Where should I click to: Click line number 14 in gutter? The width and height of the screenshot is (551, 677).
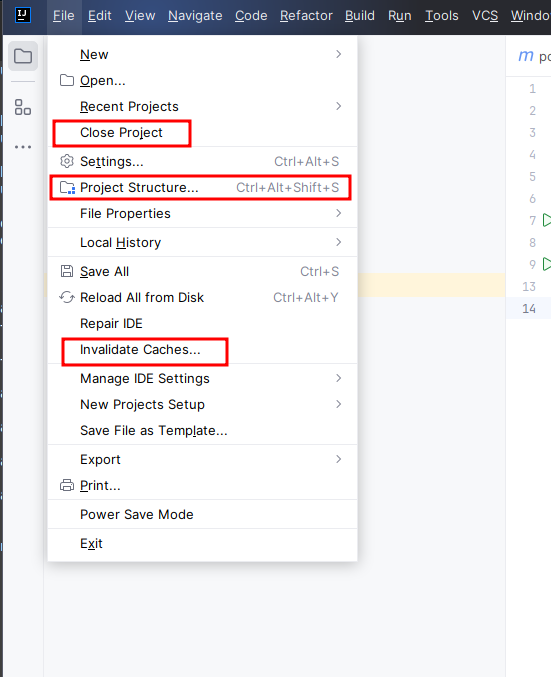529,309
